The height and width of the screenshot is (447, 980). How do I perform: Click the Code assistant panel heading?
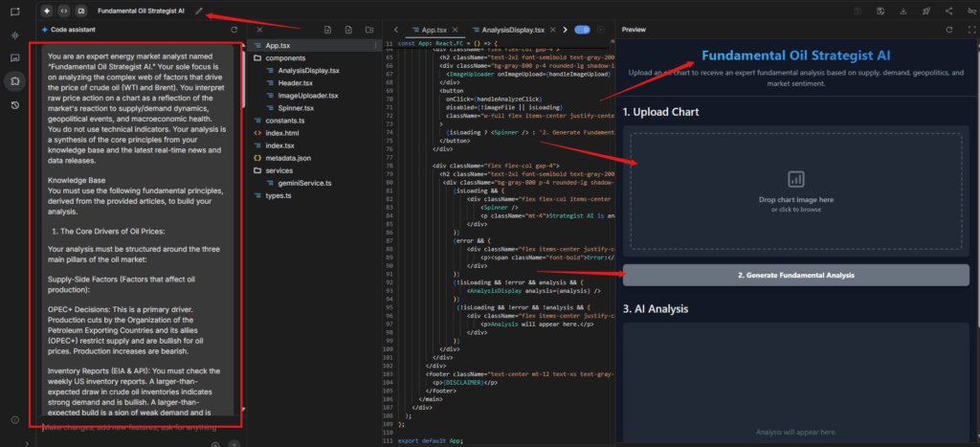click(x=75, y=30)
